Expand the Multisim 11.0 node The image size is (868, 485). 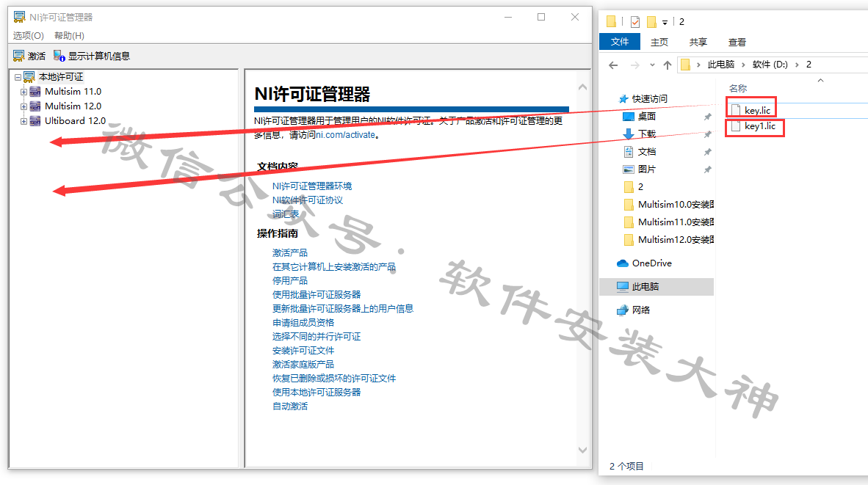pos(23,92)
